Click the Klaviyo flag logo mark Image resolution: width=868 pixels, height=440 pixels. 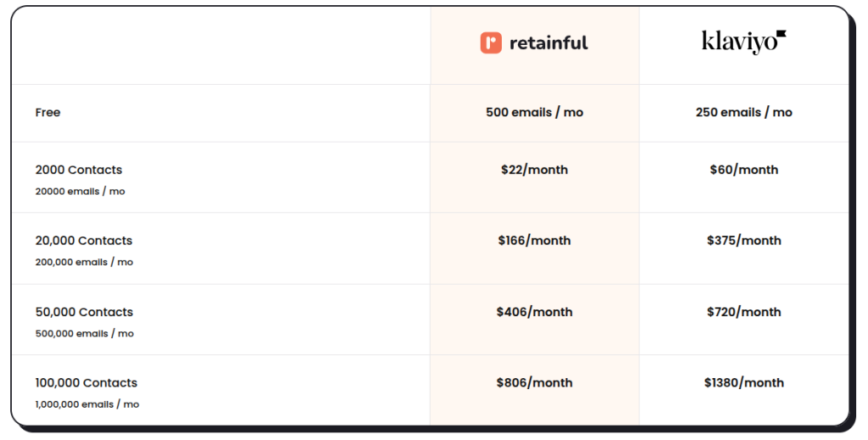click(781, 34)
